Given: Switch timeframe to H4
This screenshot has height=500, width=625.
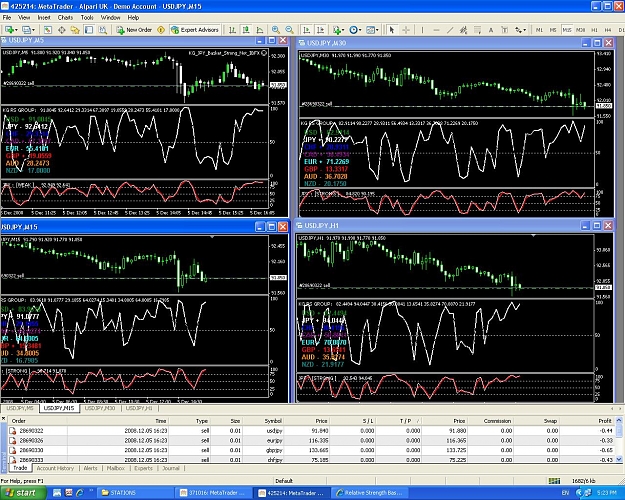Looking at the screenshot, I should pos(608,30).
